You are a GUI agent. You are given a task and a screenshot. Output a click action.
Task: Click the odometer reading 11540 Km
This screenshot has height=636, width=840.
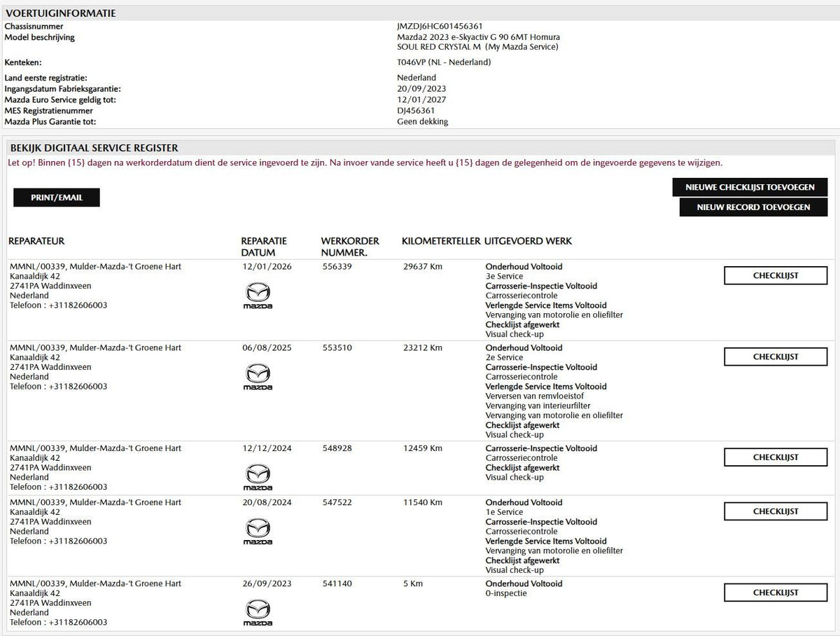pyautogui.click(x=423, y=503)
